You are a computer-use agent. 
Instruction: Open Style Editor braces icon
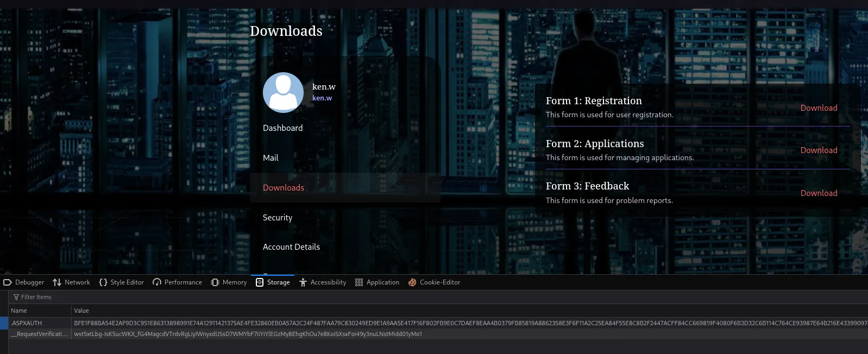(x=103, y=282)
